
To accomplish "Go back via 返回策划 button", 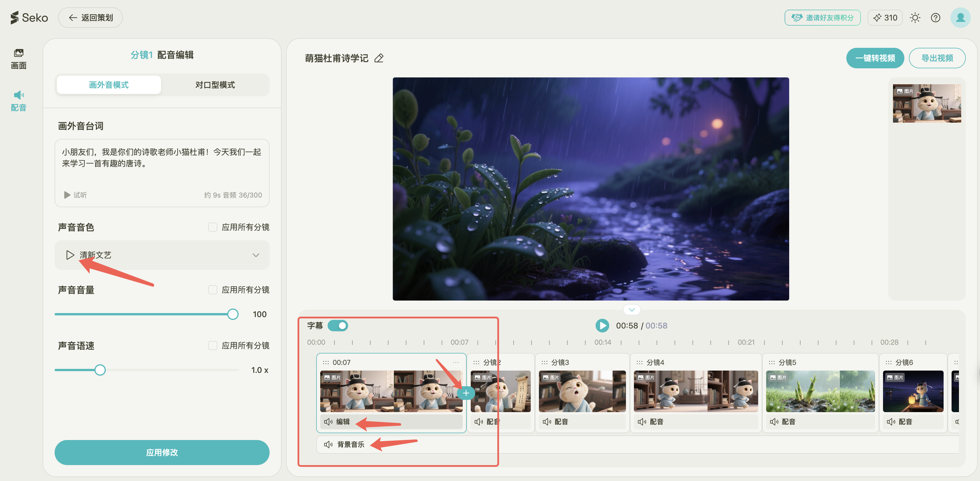I will click(x=90, y=18).
